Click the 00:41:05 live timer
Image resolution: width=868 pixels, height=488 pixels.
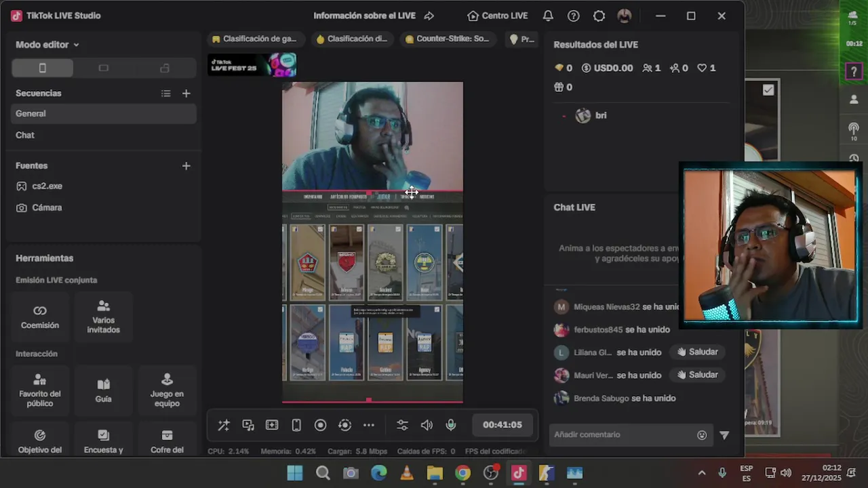502,425
